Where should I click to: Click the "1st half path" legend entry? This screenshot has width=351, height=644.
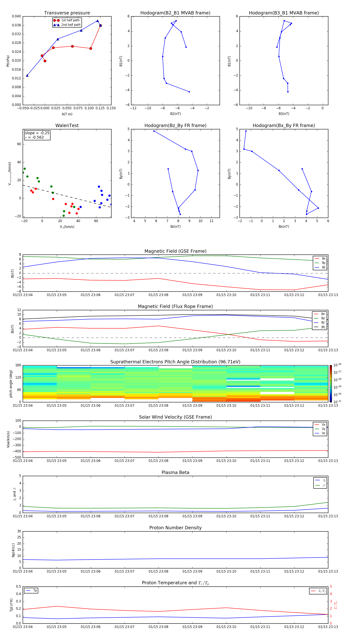pos(67,20)
